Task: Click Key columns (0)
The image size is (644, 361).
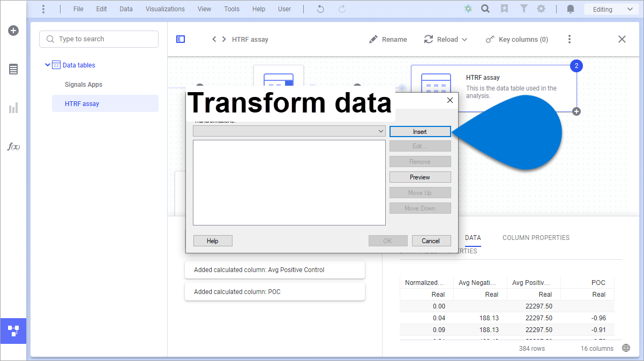Action: [516, 40]
